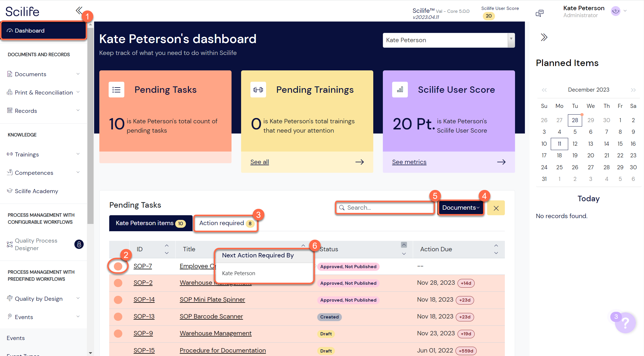Select December 11 on the calendar
Screen dimensions: 644x356
point(559,144)
